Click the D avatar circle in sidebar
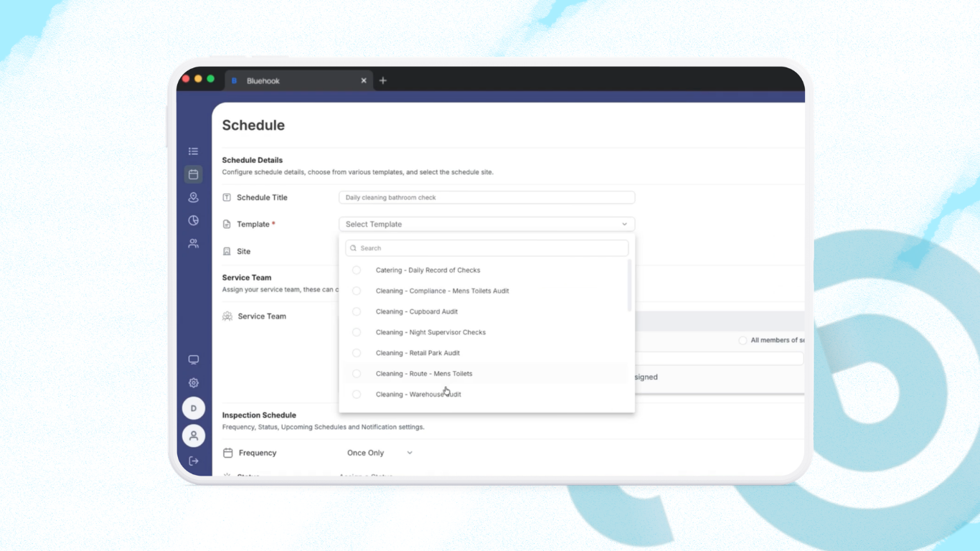The height and width of the screenshot is (551, 980). (x=193, y=408)
